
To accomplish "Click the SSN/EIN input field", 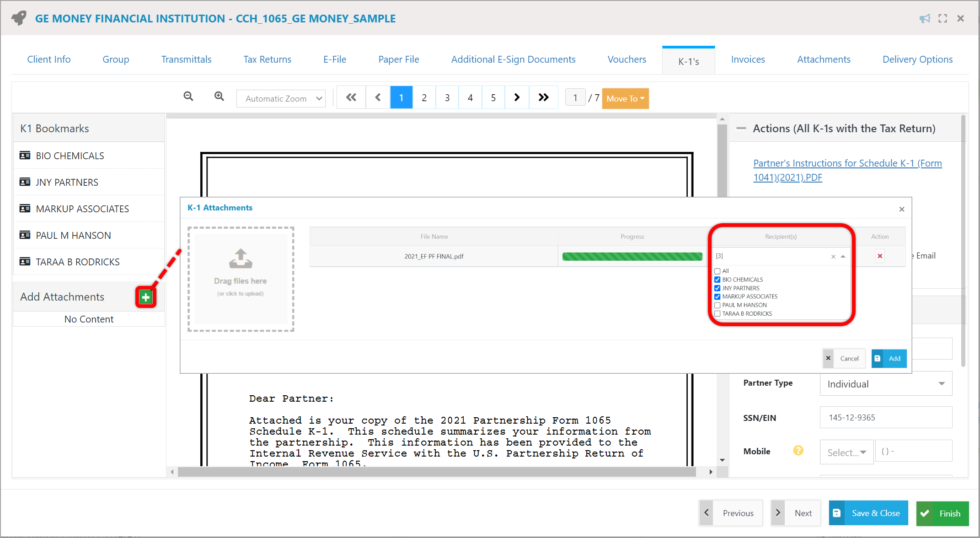I will click(x=885, y=417).
